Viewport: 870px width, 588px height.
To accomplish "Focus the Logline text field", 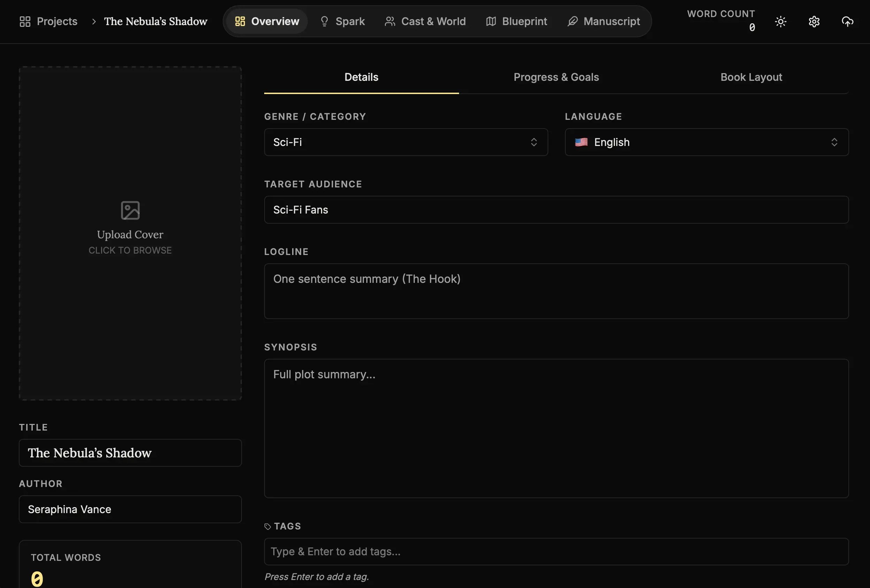I will (556, 291).
